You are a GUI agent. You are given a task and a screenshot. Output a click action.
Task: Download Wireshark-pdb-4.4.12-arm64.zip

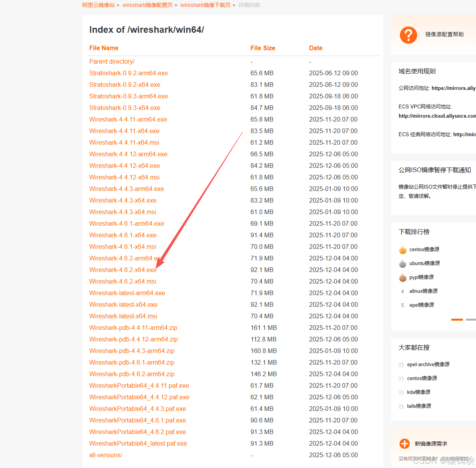click(x=133, y=339)
